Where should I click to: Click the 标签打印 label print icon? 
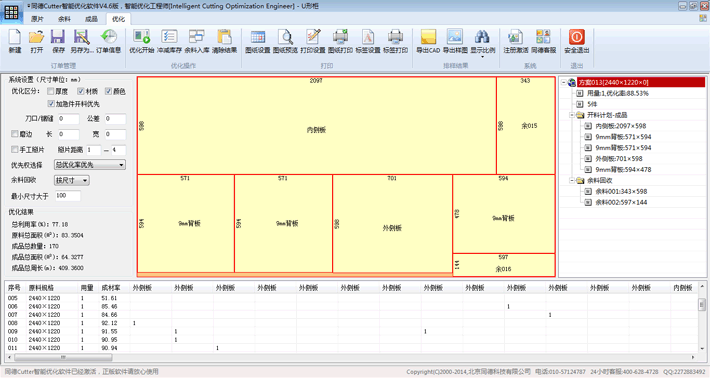pyautogui.click(x=395, y=41)
